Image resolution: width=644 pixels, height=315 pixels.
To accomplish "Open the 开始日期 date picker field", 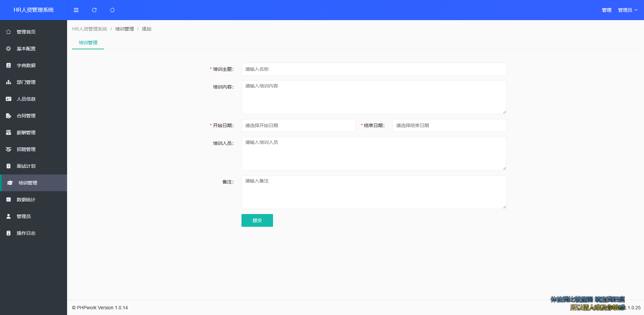I will coord(298,125).
